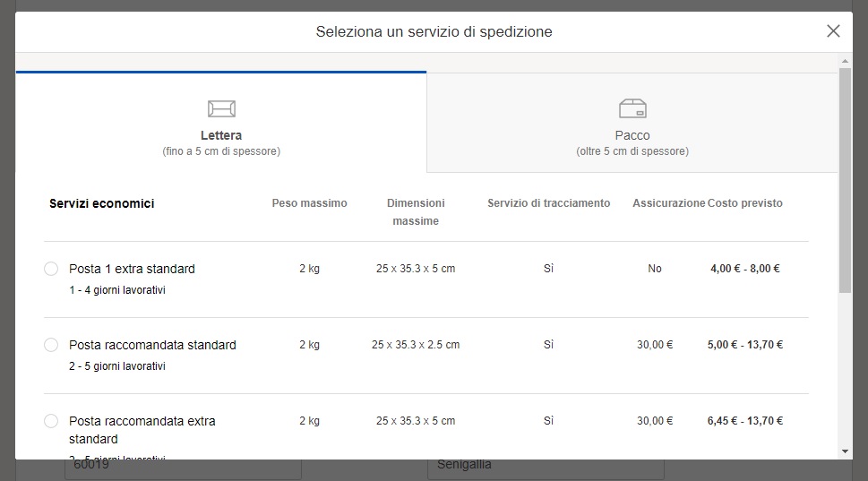Click the 1 - 4 giorni lavorativi text
This screenshot has height=481, width=868.
[117, 290]
